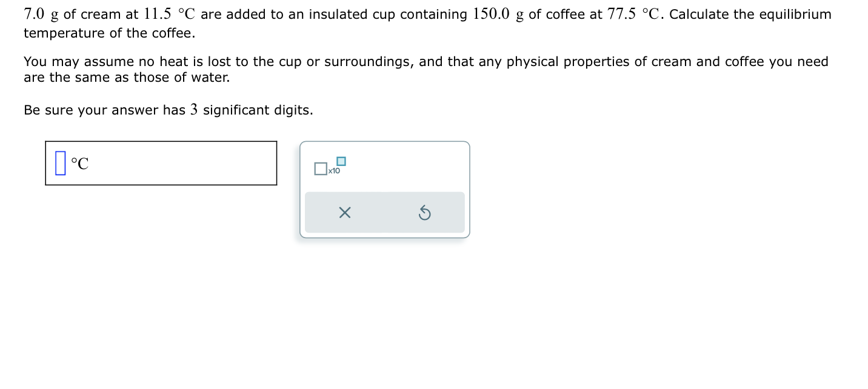Click inside the answer box before °C
Image resolution: width=868 pixels, height=389 pixels.
tap(60, 162)
